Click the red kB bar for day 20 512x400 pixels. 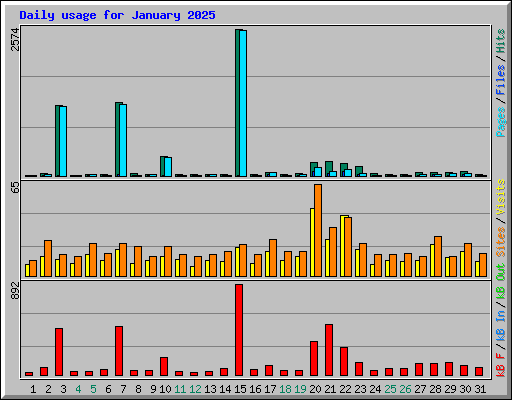pyautogui.click(x=314, y=359)
